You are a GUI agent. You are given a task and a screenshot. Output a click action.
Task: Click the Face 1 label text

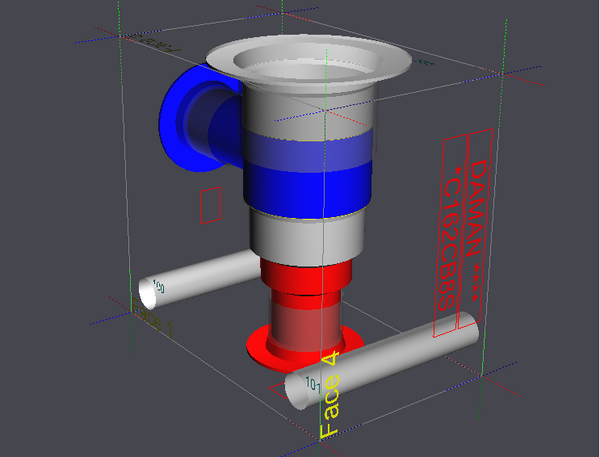(x=152, y=317)
